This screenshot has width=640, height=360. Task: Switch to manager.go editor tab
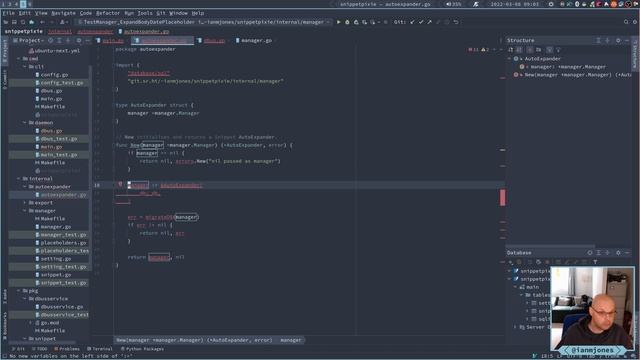tap(253, 40)
